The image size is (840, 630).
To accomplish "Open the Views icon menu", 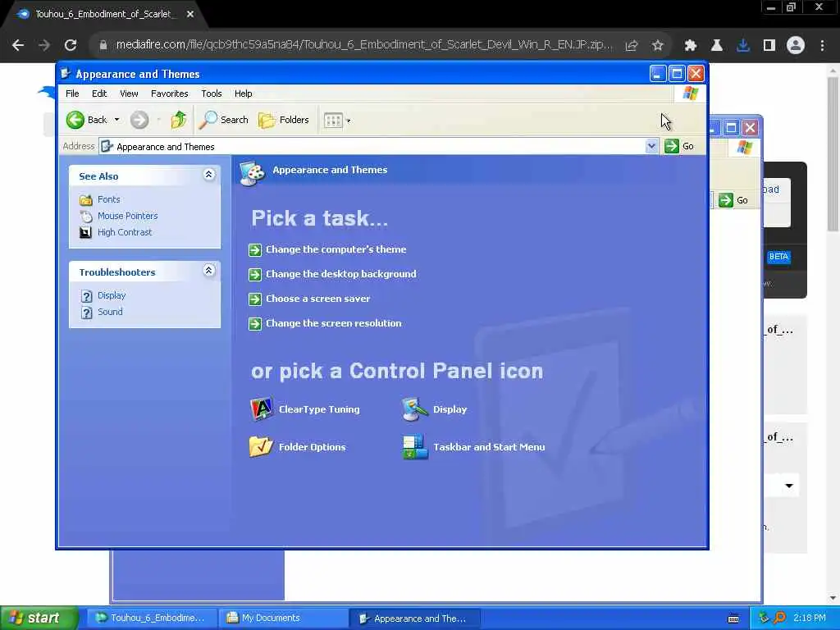I will pyautogui.click(x=337, y=121).
